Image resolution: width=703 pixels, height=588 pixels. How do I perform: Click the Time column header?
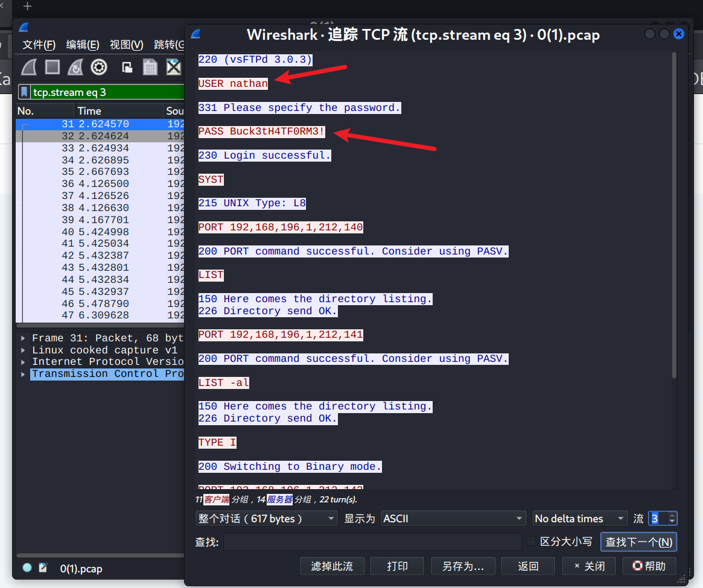tap(119, 111)
